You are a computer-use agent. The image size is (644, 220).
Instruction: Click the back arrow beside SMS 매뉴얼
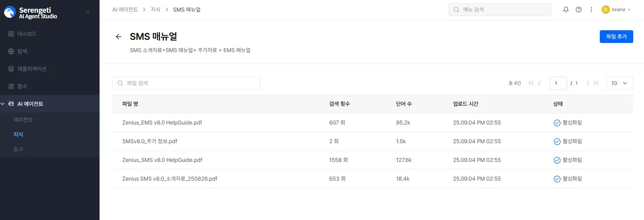point(118,37)
